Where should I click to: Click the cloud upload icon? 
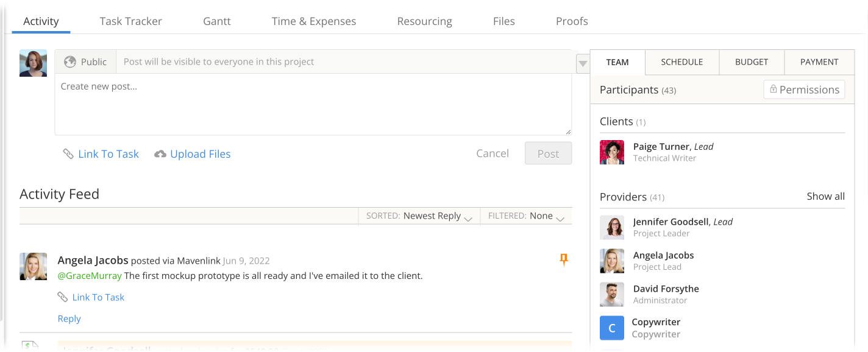(160, 154)
